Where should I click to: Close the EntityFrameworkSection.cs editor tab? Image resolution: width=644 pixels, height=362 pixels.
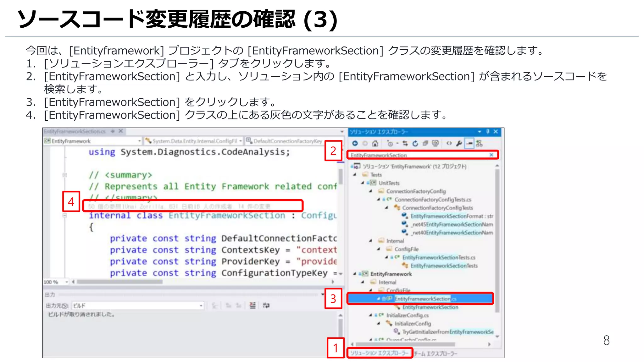120,131
